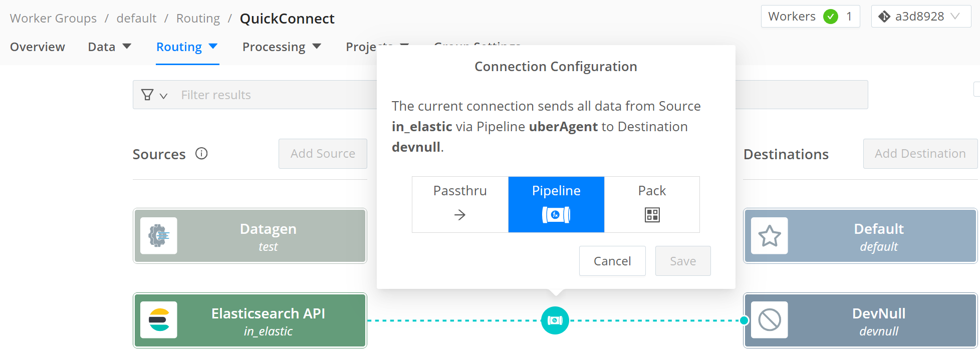Open the Processing menu
Image resolution: width=980 pixels, height=361 pixels.
coord(281,47)
